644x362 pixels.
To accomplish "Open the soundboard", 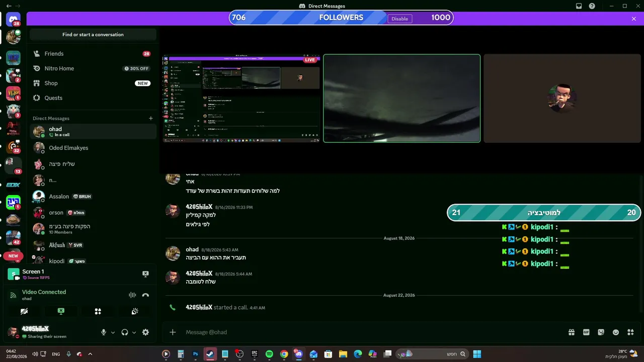I will tap(135, 311).
